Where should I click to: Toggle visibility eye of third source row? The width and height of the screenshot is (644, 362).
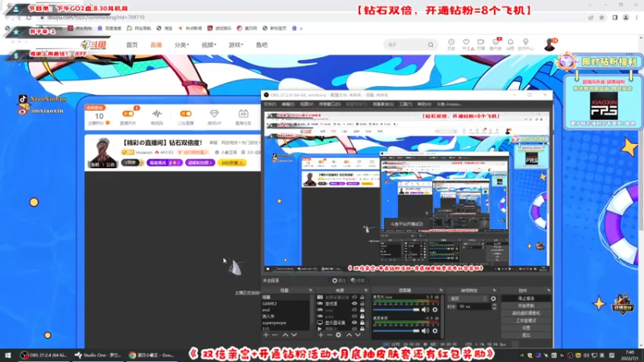[x=354, y=311]
